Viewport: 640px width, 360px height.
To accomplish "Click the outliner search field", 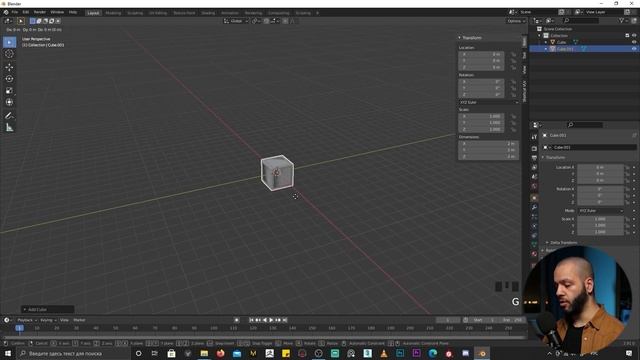I will [x=581, y=20].
